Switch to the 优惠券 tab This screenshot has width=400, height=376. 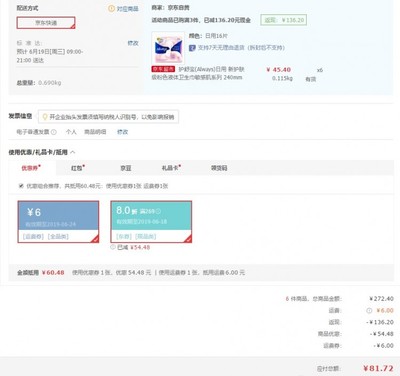click(x=31, y=168)
